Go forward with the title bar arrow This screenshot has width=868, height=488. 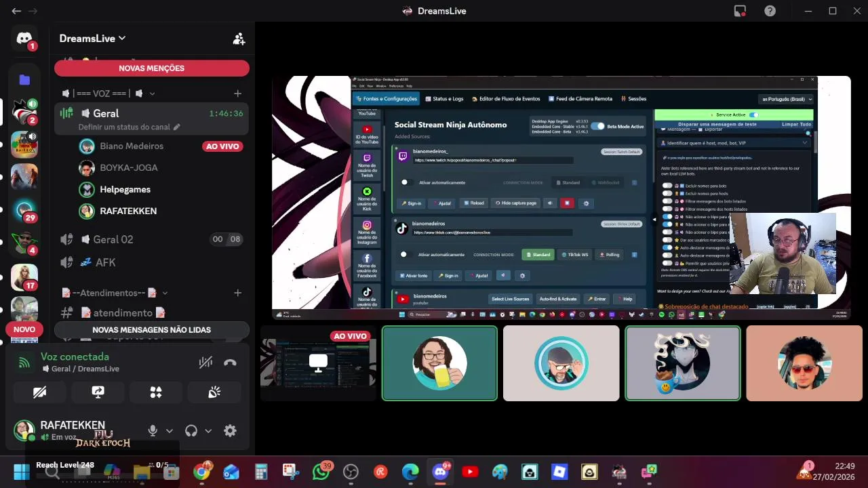click(33, 11)
